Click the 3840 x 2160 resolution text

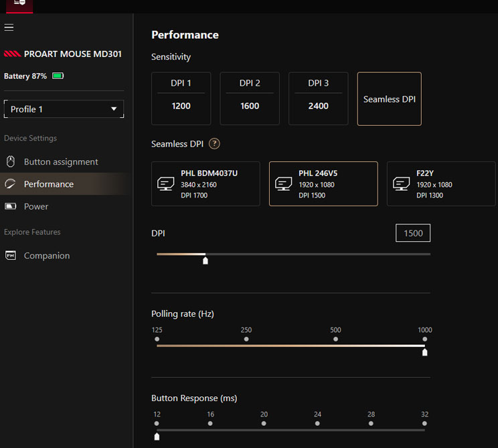[199, 185]
